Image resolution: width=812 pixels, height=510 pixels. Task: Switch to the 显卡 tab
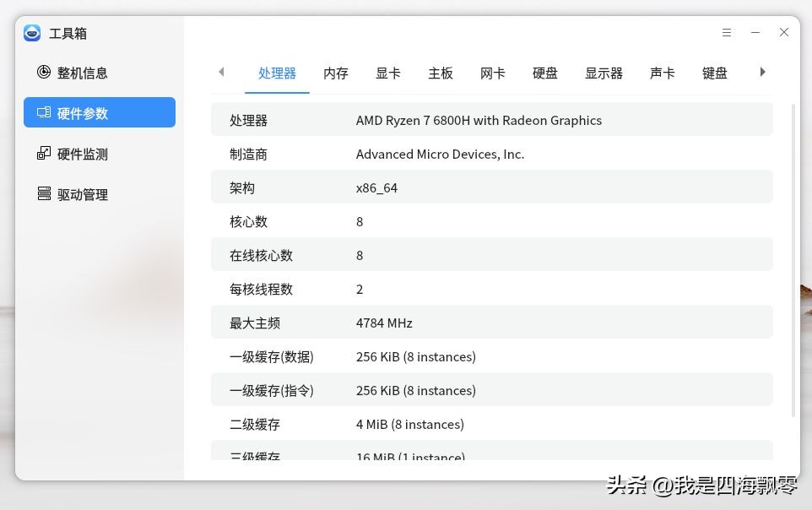(x=387, y=73)
